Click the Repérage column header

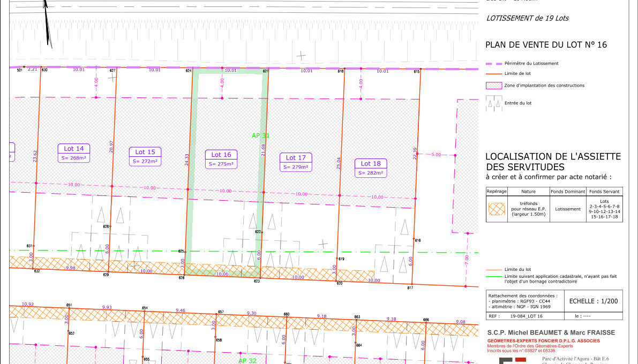[497, 191]
